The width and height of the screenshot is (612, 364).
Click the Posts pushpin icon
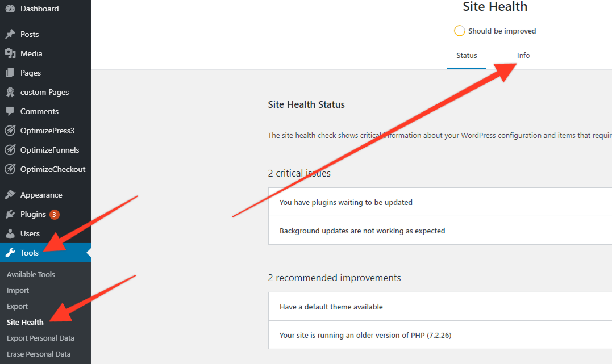tap(10, 34)
